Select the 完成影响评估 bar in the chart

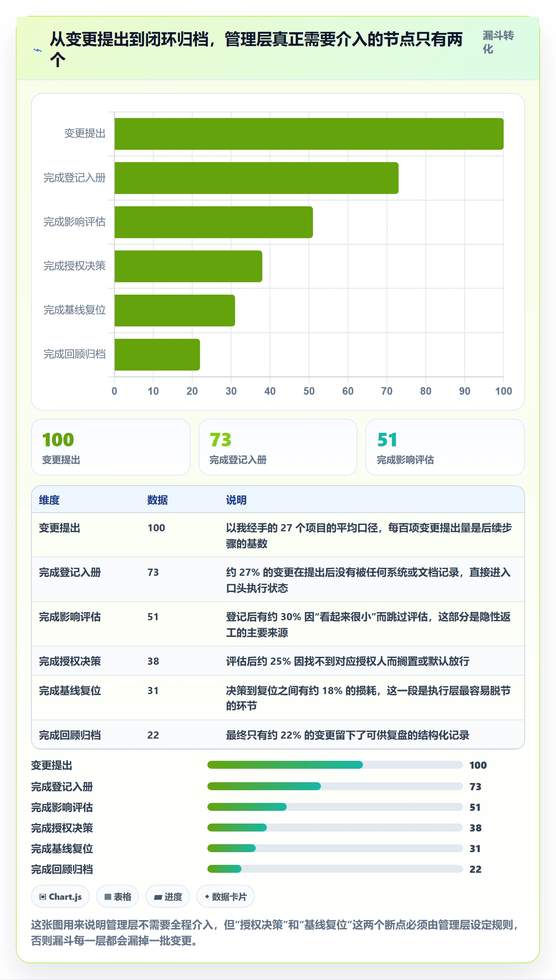pyautogui.click(x=214, y=222)
